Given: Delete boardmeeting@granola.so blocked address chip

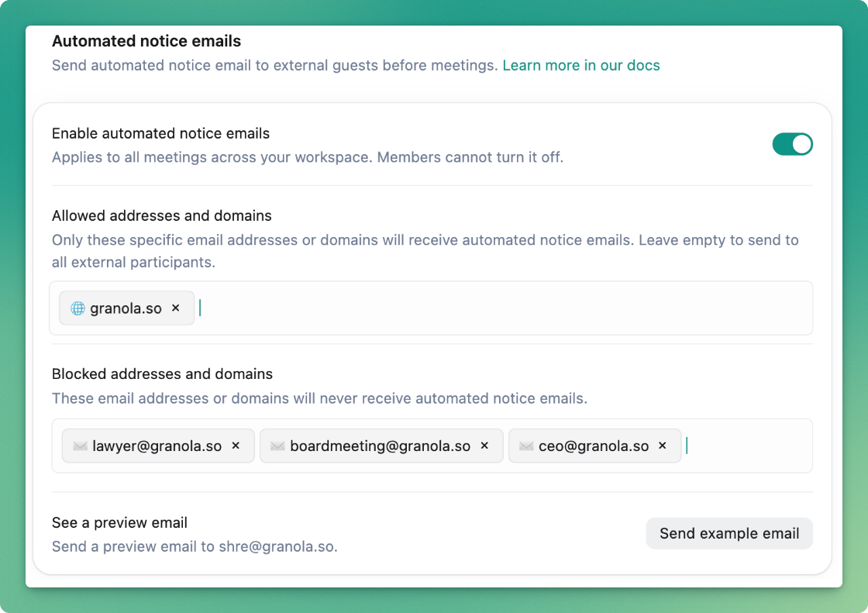Looking at the screenshot, I should tap(485, 446).
